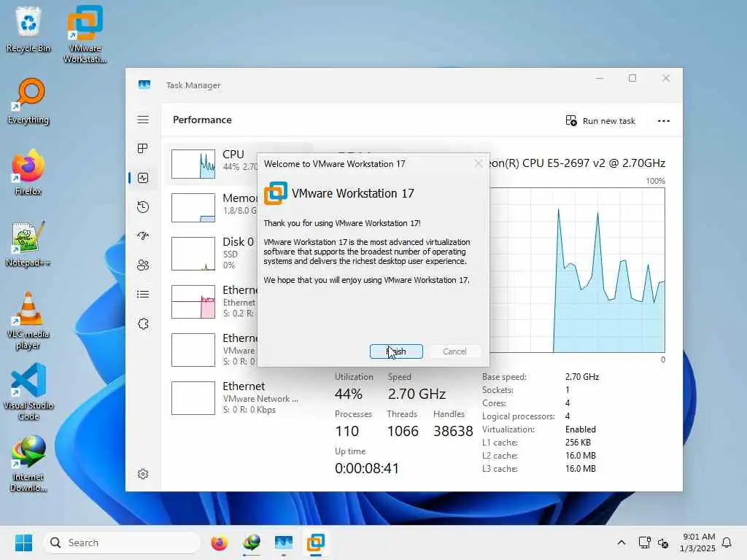Click the taskbar Search box
Viewport: 747px width, 560px height.
(122, 542)
